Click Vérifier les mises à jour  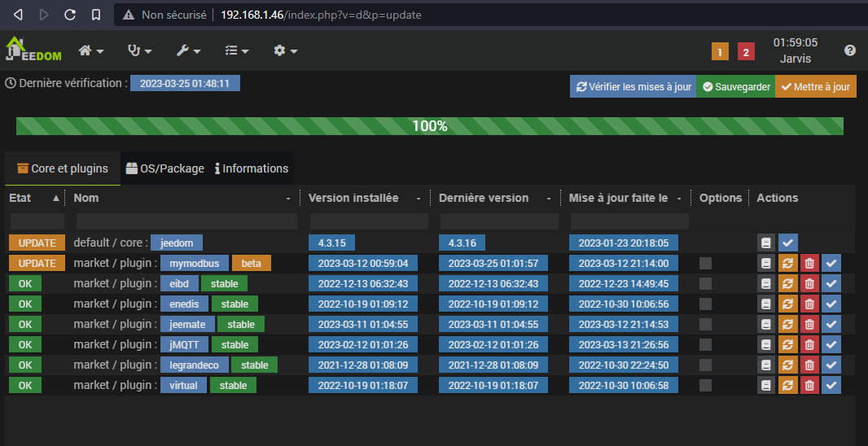[633, 87]
